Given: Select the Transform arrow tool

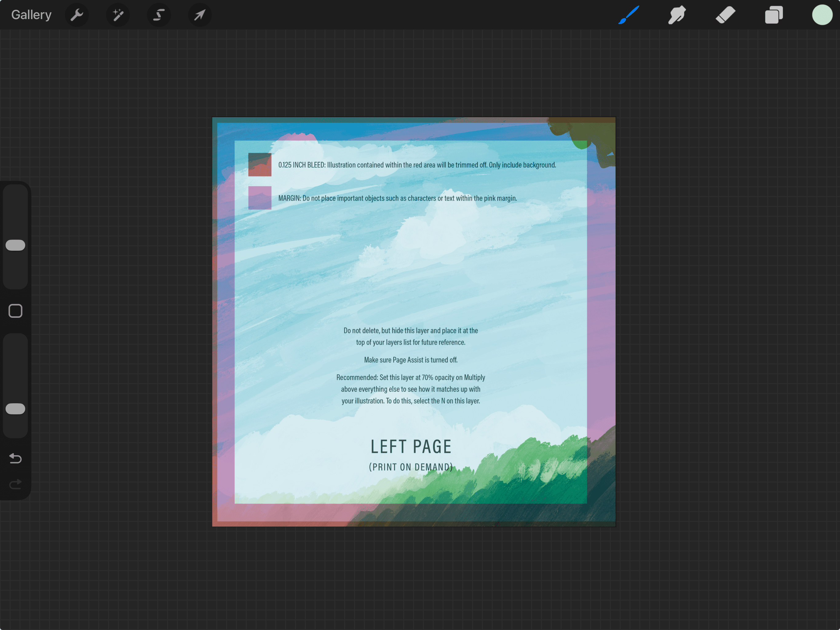Looking at the screenshot, I should 200,15.
